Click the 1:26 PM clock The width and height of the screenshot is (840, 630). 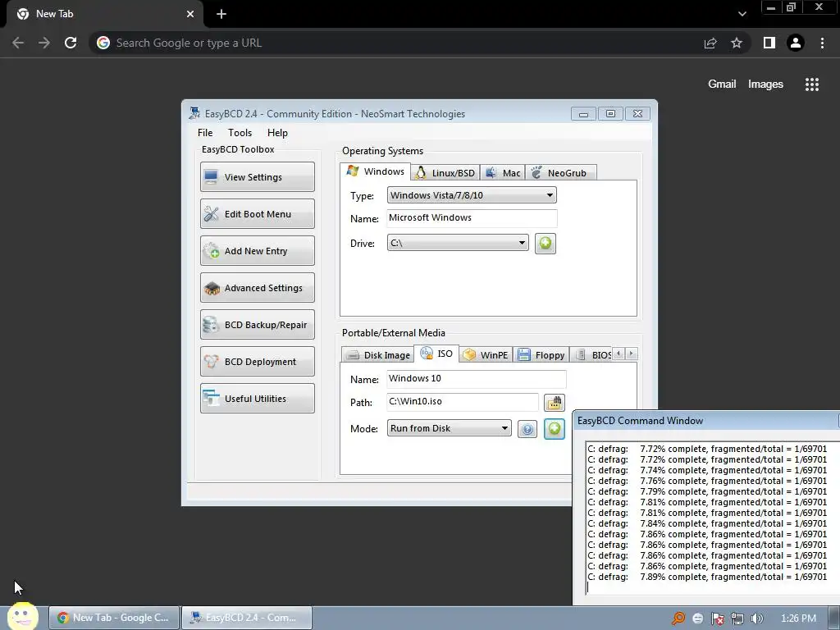[798, 619]
